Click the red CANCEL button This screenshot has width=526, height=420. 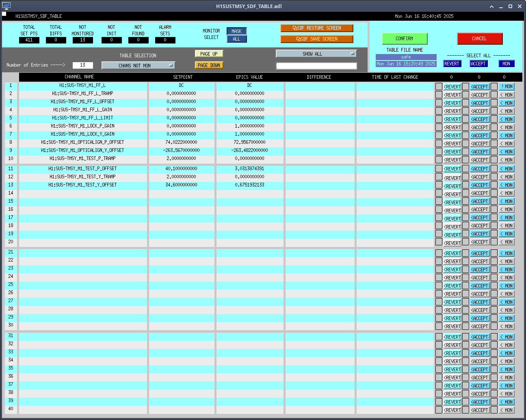[480, 39]
